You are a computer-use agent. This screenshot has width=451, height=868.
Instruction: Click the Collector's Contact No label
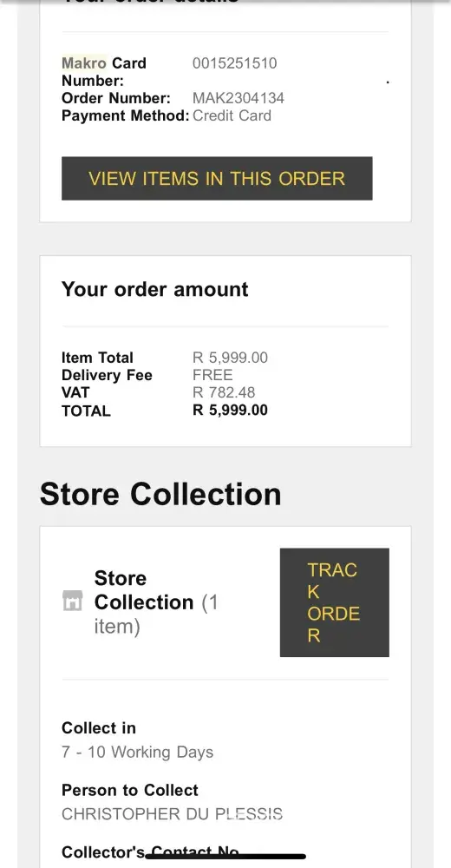point(151,852)
